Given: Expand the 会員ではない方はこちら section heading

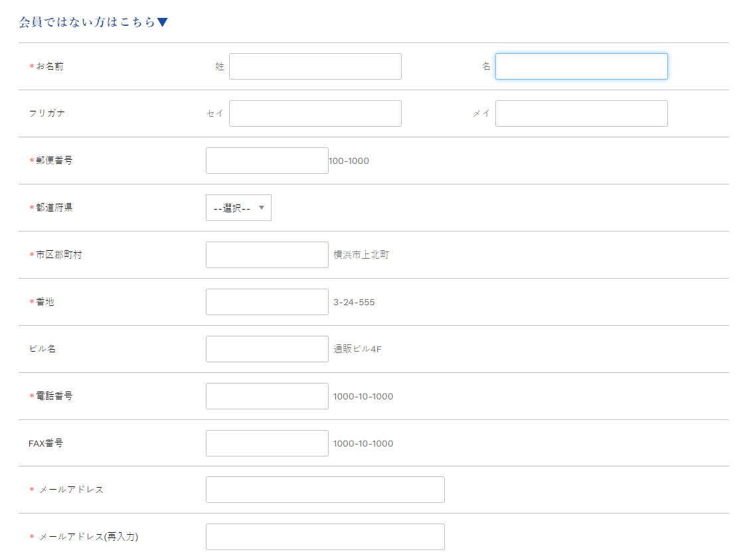Looking at the screenshot, I should click(93, 23).
